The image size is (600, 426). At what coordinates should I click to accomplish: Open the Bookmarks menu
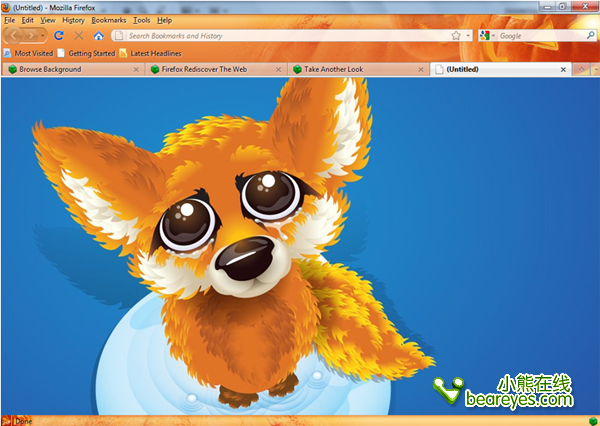[x=109, y=20]
